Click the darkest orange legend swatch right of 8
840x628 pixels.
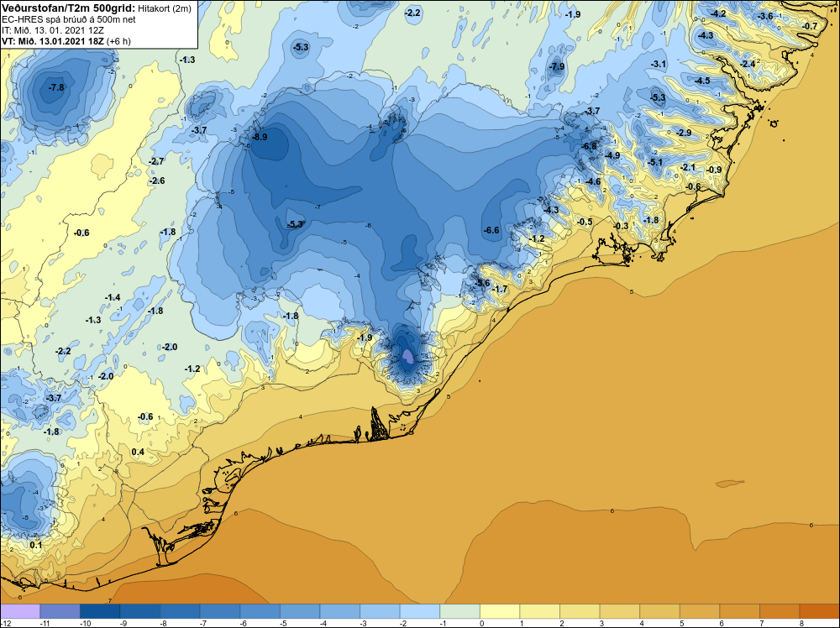click(820, 611)
